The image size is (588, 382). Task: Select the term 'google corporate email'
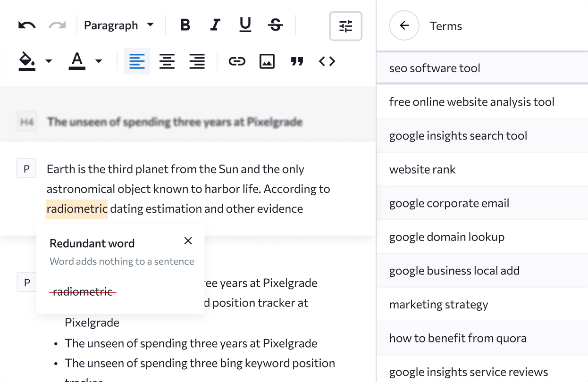pyautogui.click(x=482, y=203)
